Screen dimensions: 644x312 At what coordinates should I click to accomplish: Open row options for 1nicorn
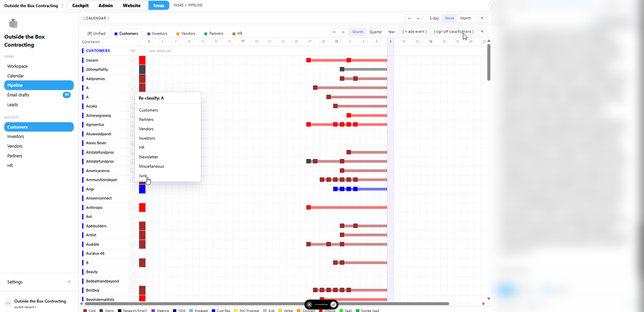tap(132, 60)
